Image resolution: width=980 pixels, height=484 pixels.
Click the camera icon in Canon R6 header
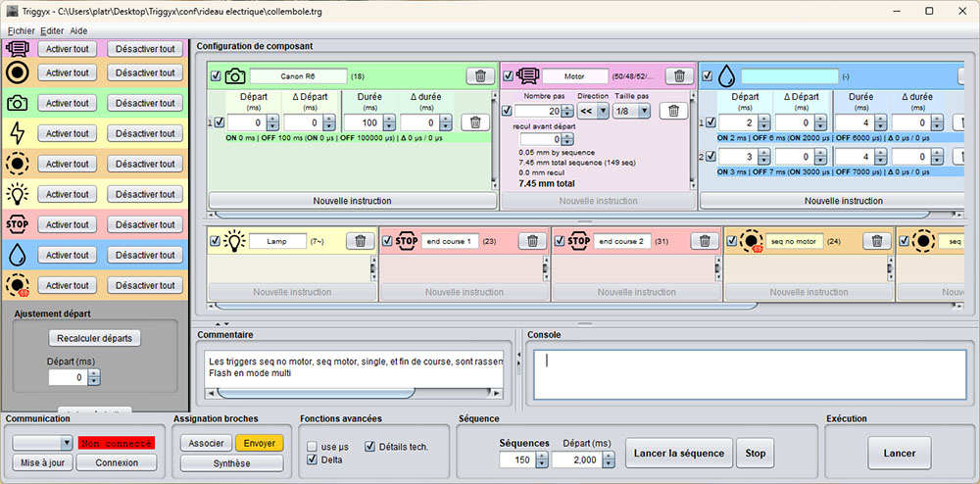click(235, 76)
